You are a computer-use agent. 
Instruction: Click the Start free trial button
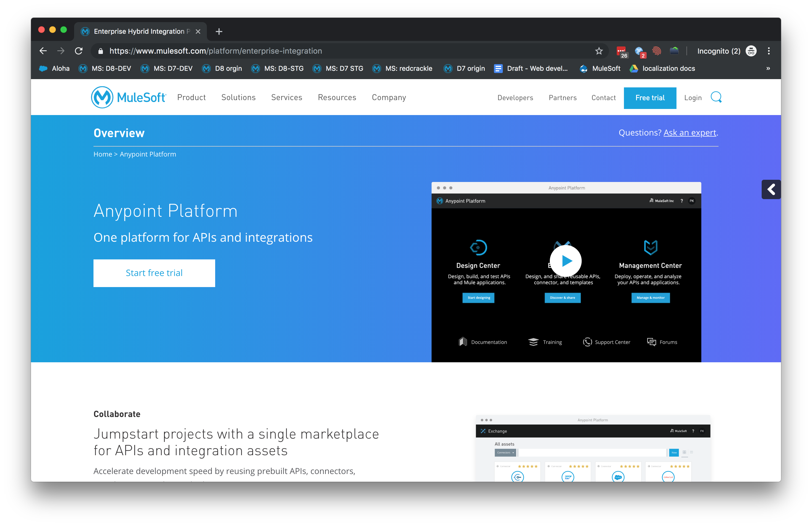coord(154,273)
